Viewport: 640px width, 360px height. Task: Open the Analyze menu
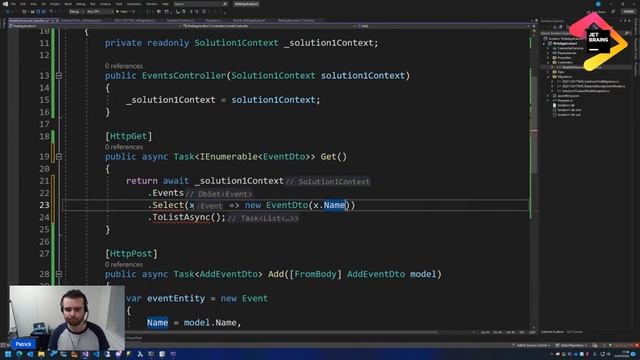(x=105, y=4)
